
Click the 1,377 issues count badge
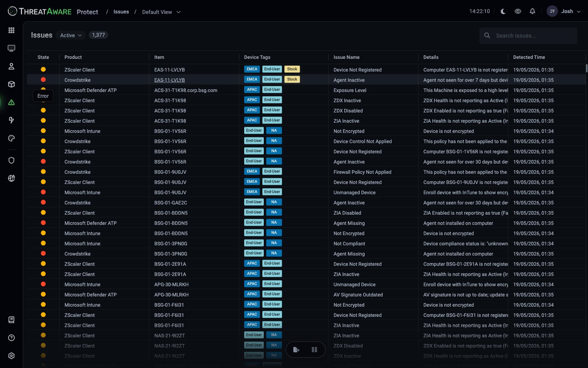[x=98, y=35]
